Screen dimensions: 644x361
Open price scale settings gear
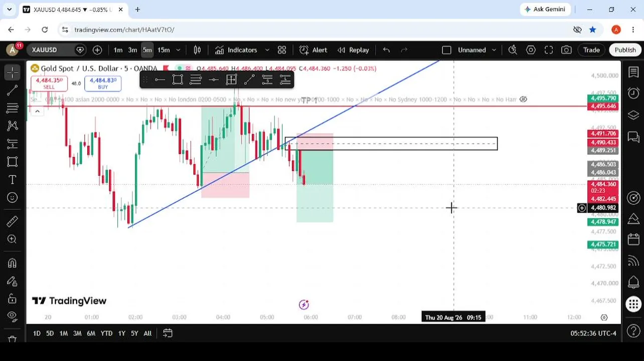[x=604, y=317]
